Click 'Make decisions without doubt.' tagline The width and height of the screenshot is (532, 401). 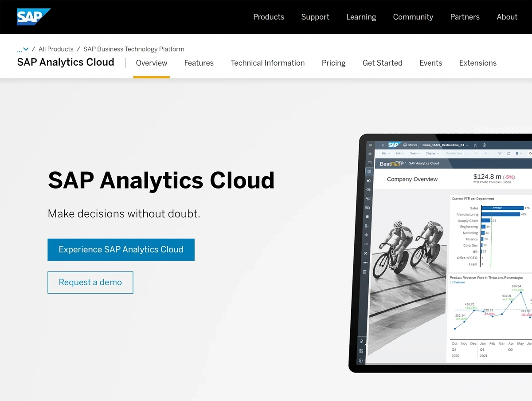124,214
